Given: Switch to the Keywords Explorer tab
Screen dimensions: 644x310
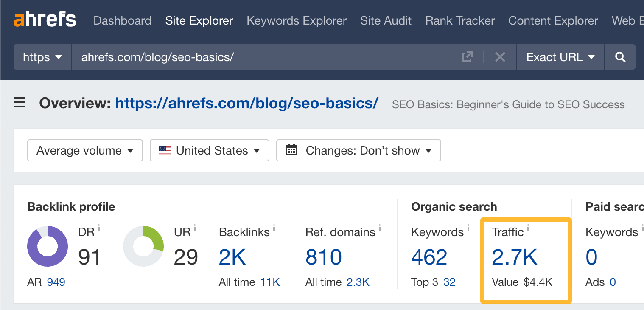Looking at the screenshot, I should [296, 20].
